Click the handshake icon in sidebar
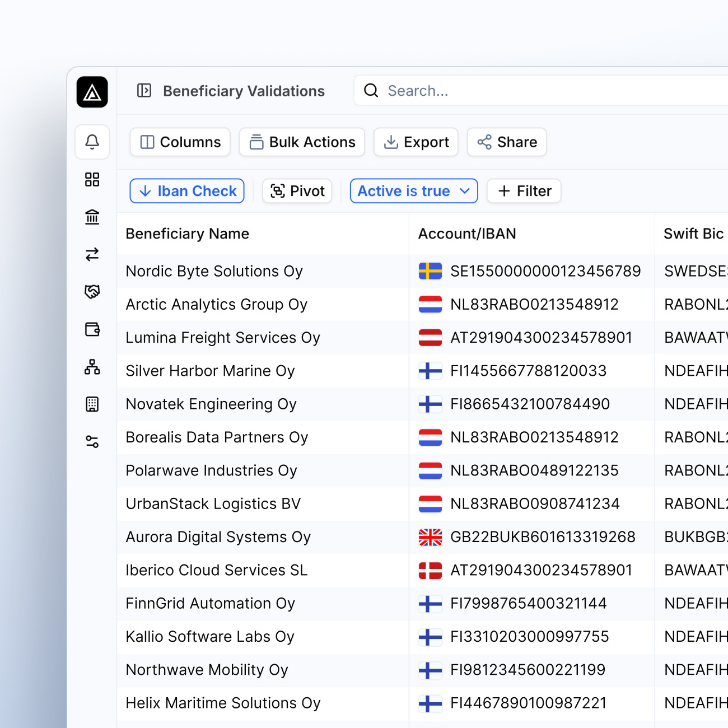The image size is (728, 728). coord(92,292)
